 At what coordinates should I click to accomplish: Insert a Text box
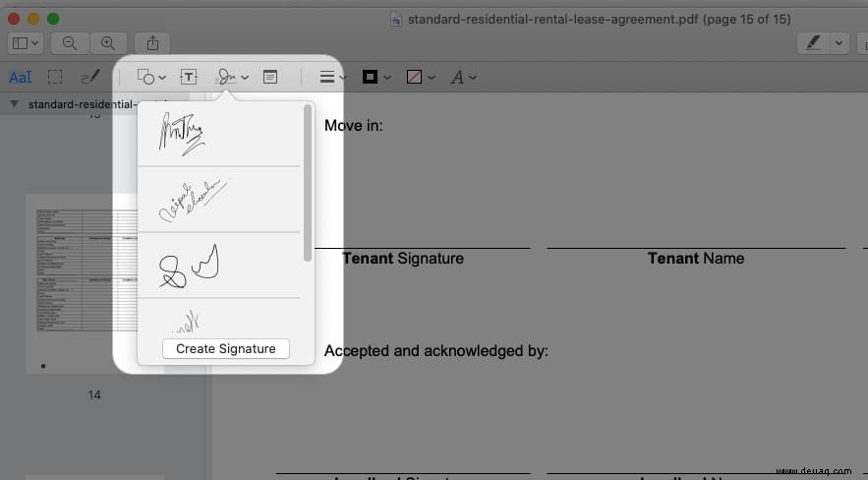[189, 77]
